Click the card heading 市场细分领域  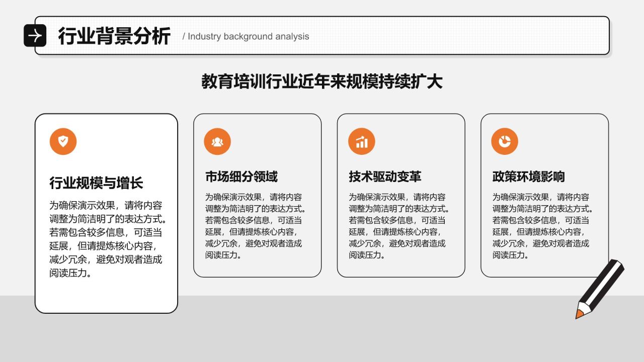(x=242, y=176)
